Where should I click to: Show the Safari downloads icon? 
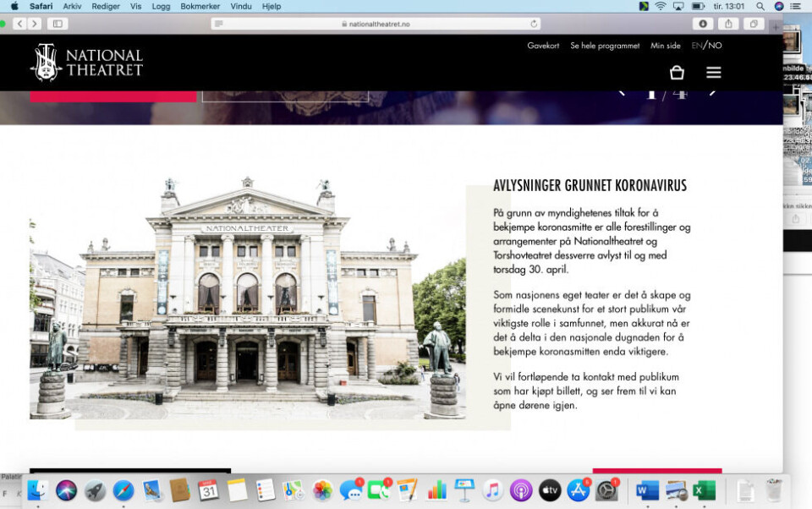[x=702, y=24]
